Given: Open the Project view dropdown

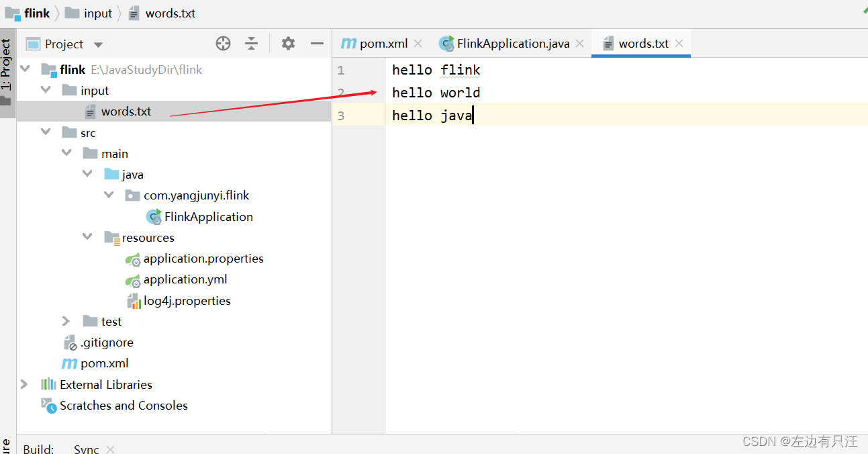Looking at the screenshot, I should pyautogui.click(x=99, y=45).
